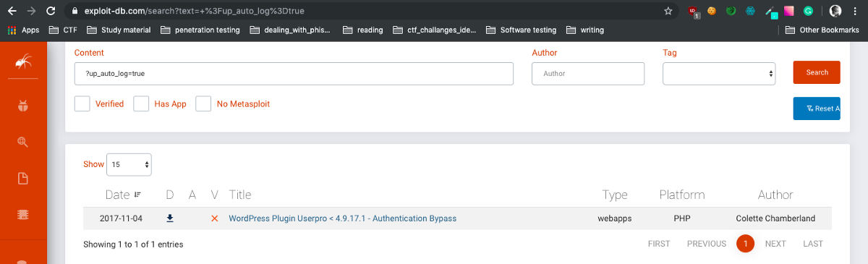Image resolution: width=868 pixels, height=264 pixels.
Task: Focus the Author input field
Action: pos(588,74)
